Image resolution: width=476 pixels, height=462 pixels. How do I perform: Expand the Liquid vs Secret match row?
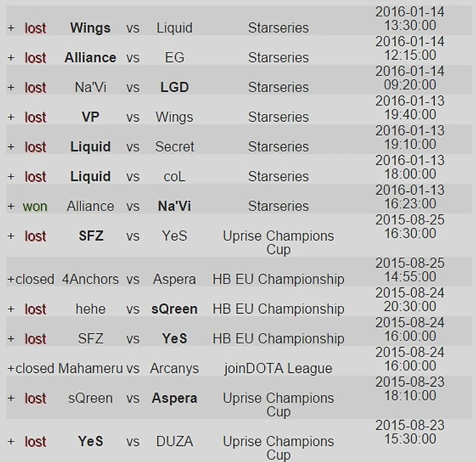10,147
